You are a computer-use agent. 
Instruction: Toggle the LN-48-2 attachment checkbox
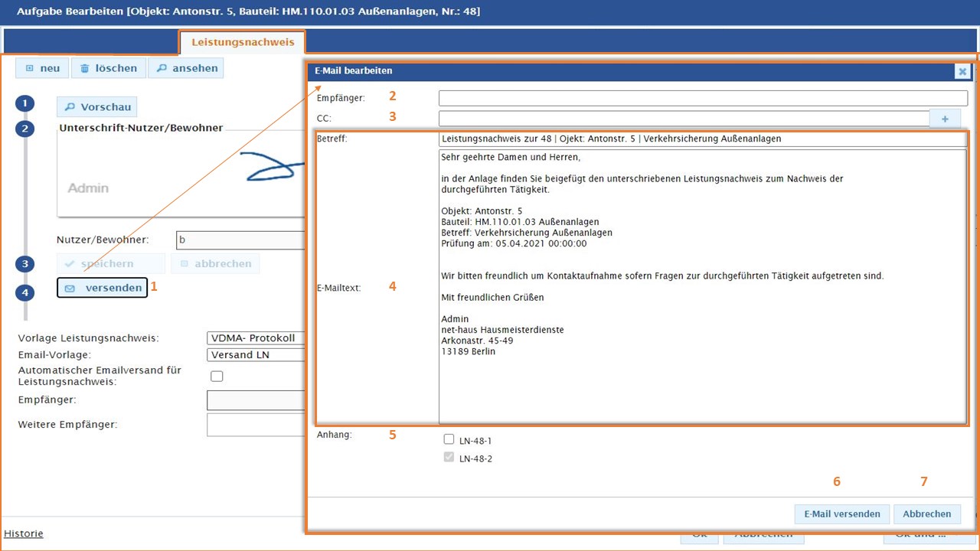coord(449,458)
